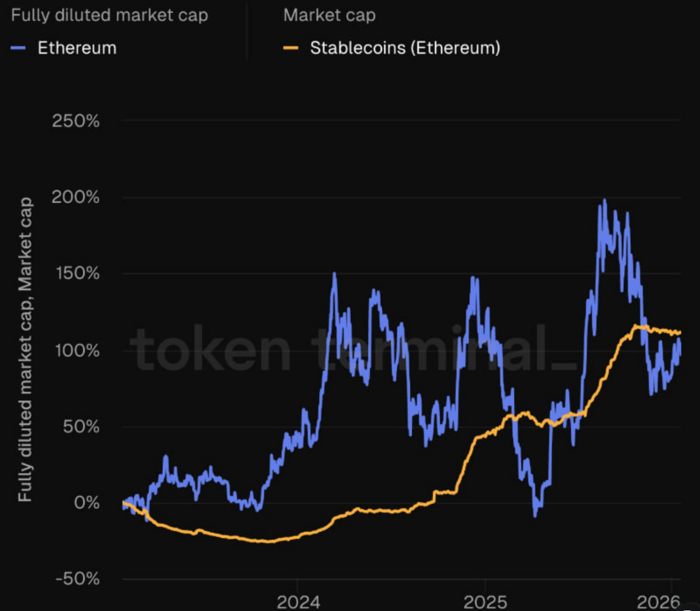Click the 250% y-axis label
Image resolution: width=700 pixels, height=611 pixels.
pyautogui.click(x=76, y=121)
